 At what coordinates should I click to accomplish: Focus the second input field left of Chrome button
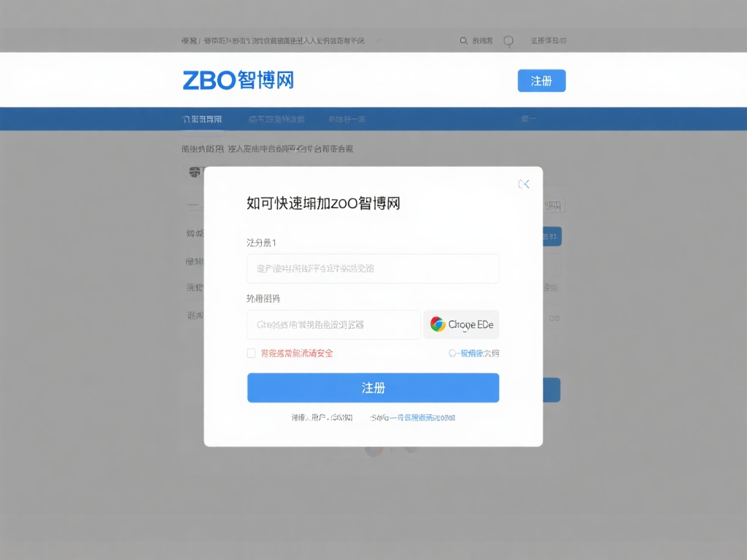pyautogui.click(x=333, y=324)
